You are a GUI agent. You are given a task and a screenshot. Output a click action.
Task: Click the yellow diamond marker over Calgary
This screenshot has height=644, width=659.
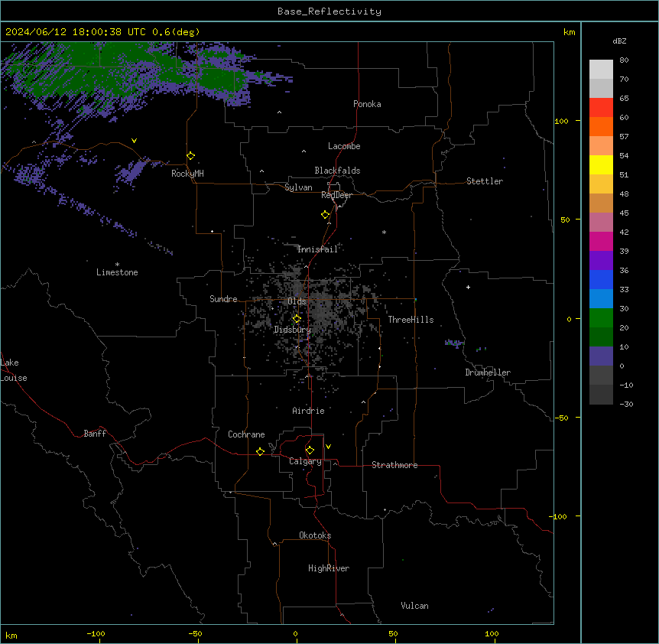tap(310, 450)
